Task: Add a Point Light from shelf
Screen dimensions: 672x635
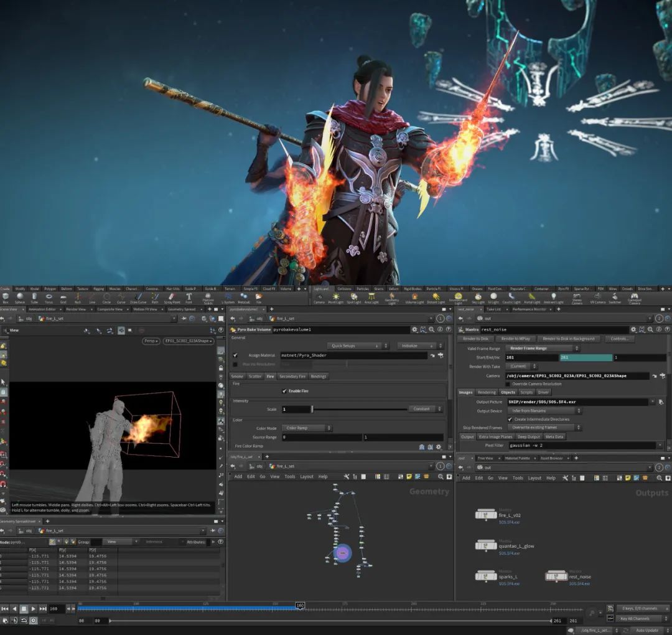Action: tap(335, 298)
